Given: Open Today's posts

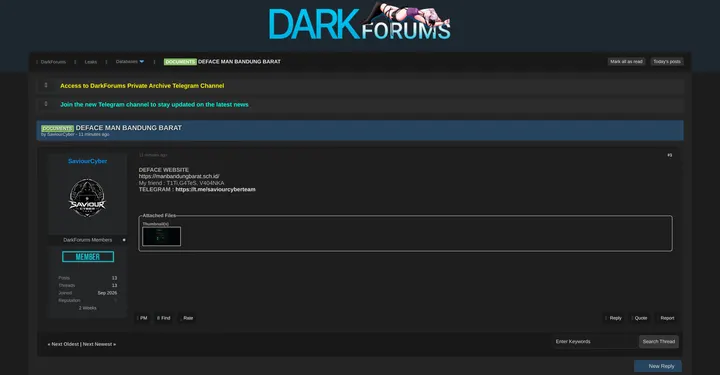Looking at the screenshot, I should pyautogui.click(x=667, y=62).
